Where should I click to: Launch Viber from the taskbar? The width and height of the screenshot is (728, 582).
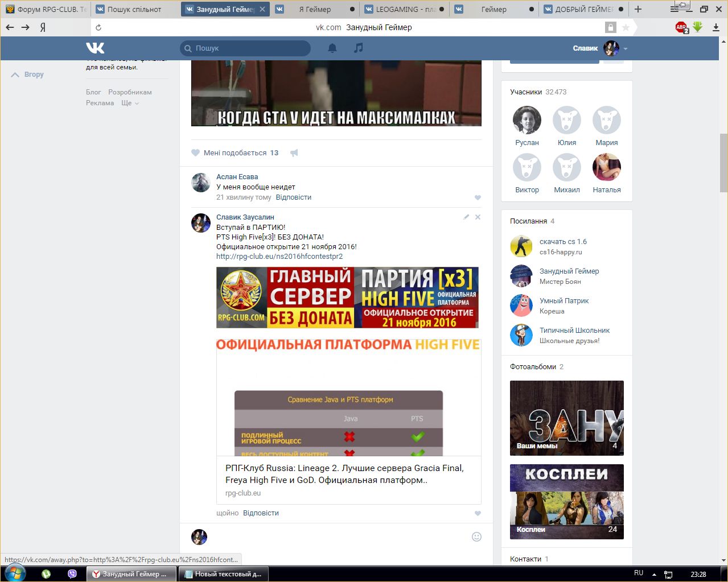pyautogui.click(x=72, y=574)
